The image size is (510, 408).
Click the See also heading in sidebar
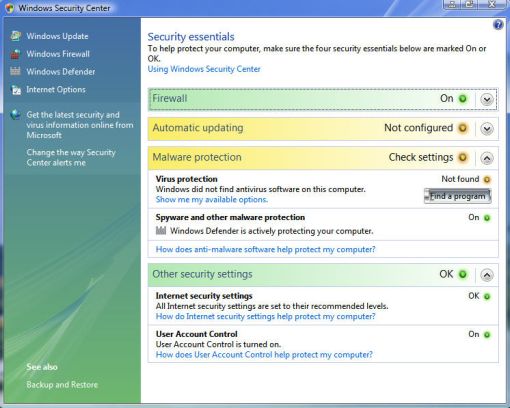click(x=42, y=367)
